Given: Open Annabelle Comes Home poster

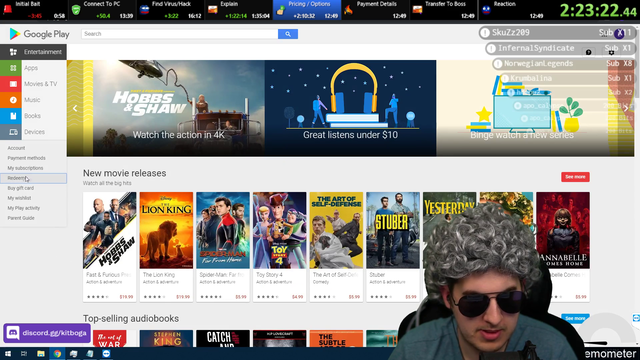Looking at the screenshot, I should pos(563,230).
